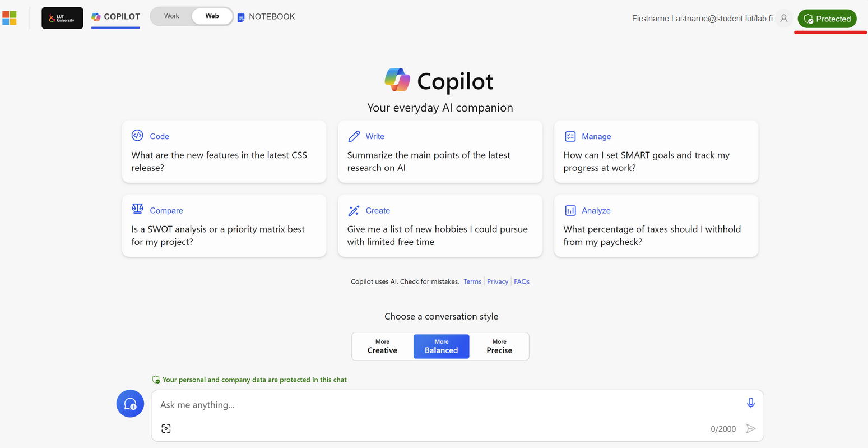Pick More Balanced conversation style
The width and height of the screenshot is (868, 448).
click(441, 346)
